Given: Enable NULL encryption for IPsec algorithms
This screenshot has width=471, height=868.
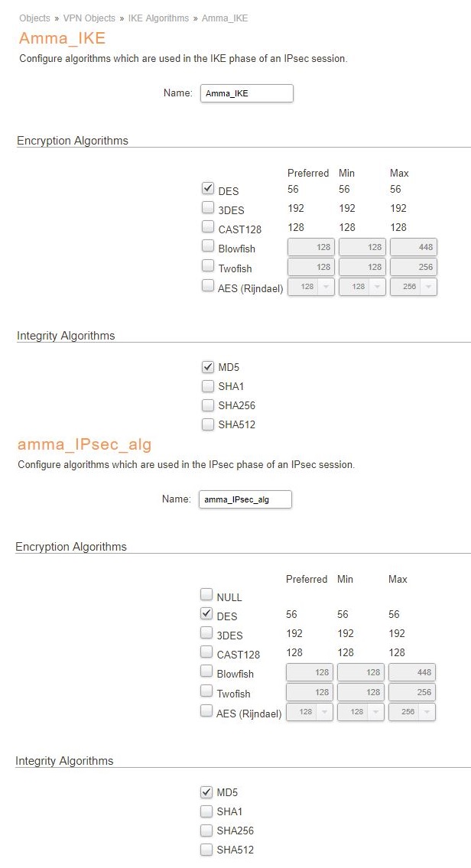Looking at the screenshot, I should coord(206,594).
